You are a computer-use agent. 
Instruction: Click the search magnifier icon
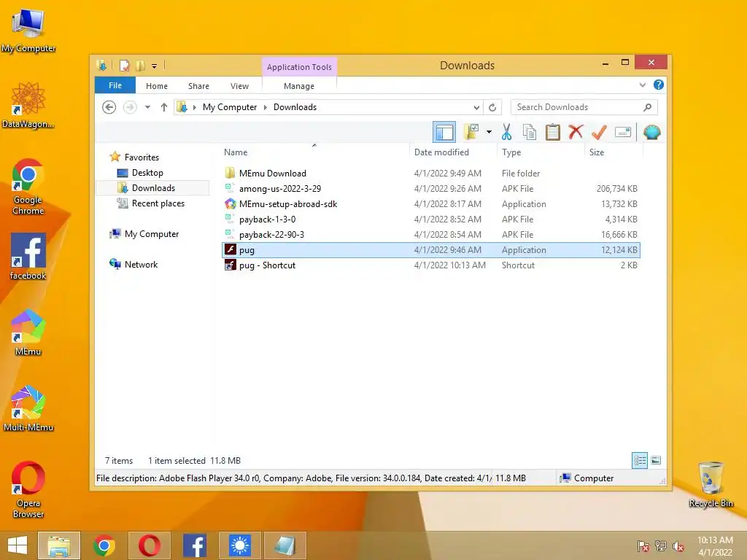click(647, 107)
